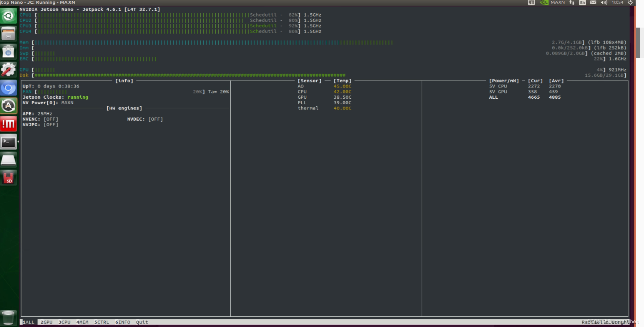Screen dimensions: 644x327
Task: Click the [Power/mW] column header
Action: point(504,81)
